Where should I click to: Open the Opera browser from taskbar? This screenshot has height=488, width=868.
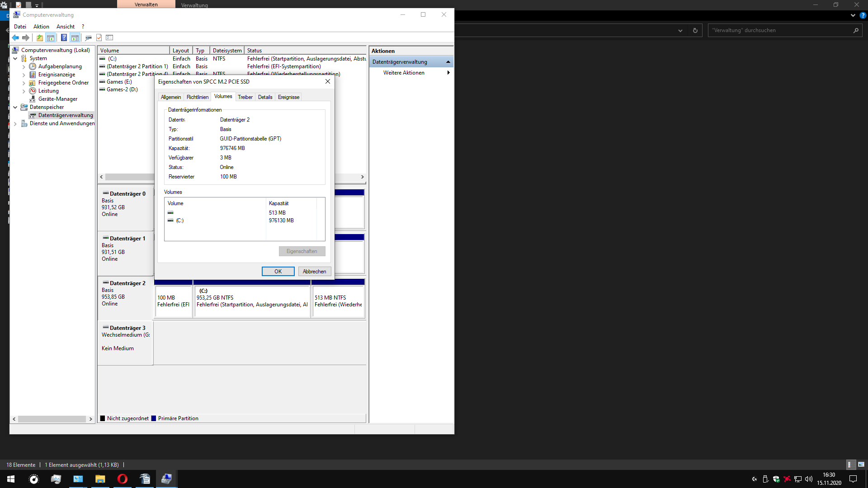coord(122,479)
